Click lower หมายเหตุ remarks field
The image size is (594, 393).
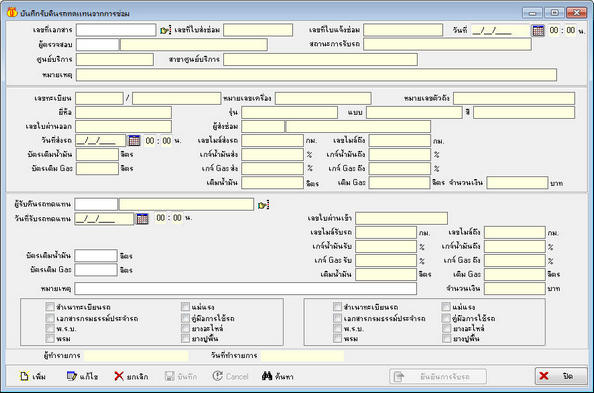[245, 288]
